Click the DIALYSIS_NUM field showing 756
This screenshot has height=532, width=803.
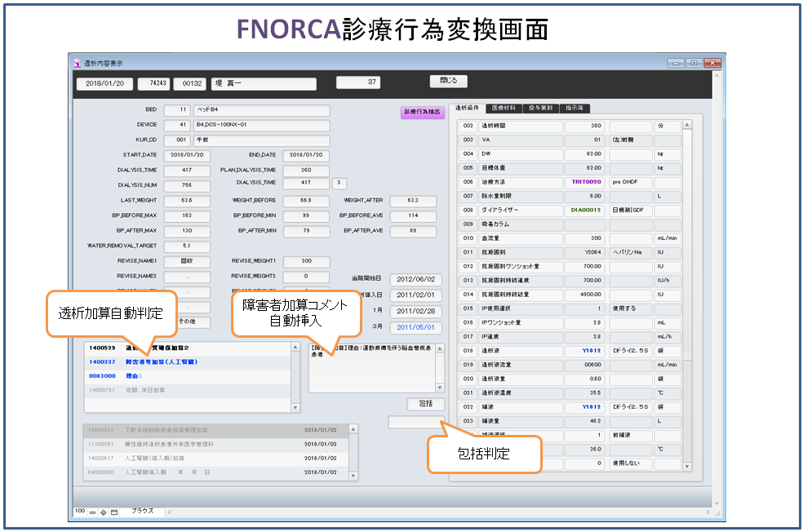(x=187, y=185)
